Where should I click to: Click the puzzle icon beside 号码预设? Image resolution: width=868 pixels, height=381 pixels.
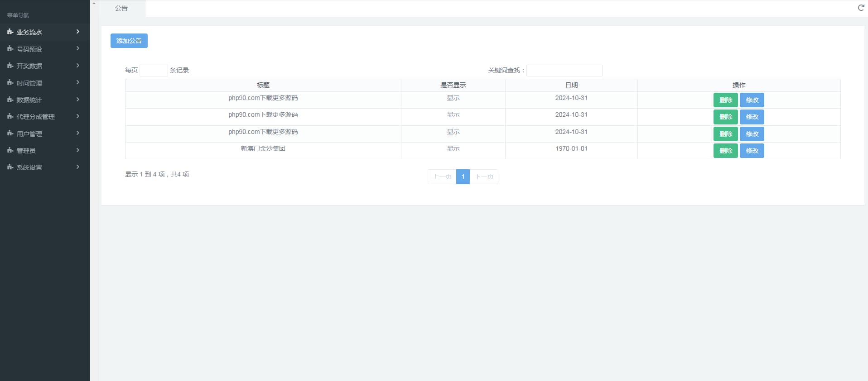10,48
